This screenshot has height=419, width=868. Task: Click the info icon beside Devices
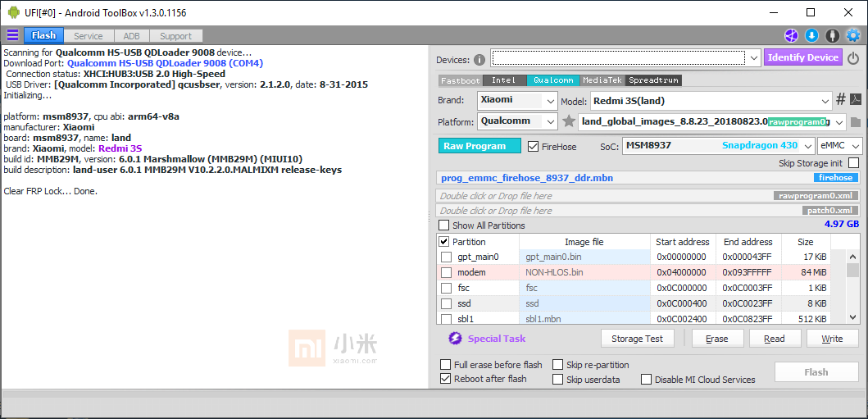pos(479,60)
